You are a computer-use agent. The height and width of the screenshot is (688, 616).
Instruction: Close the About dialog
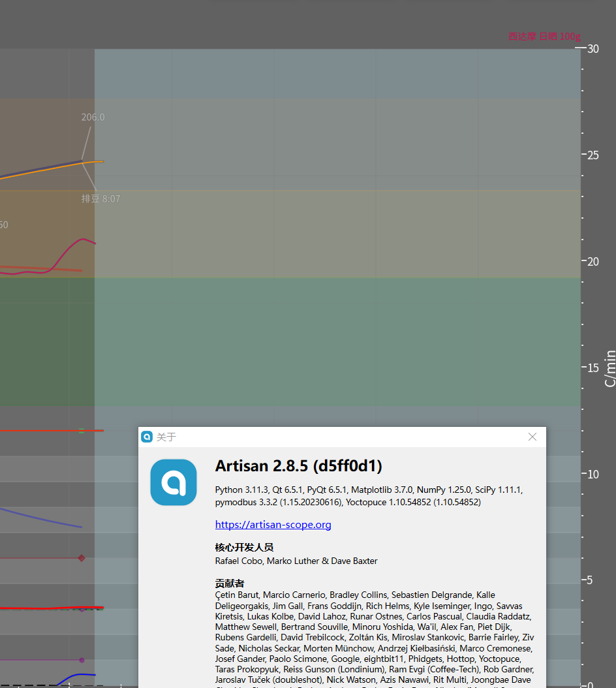[532, 437]
